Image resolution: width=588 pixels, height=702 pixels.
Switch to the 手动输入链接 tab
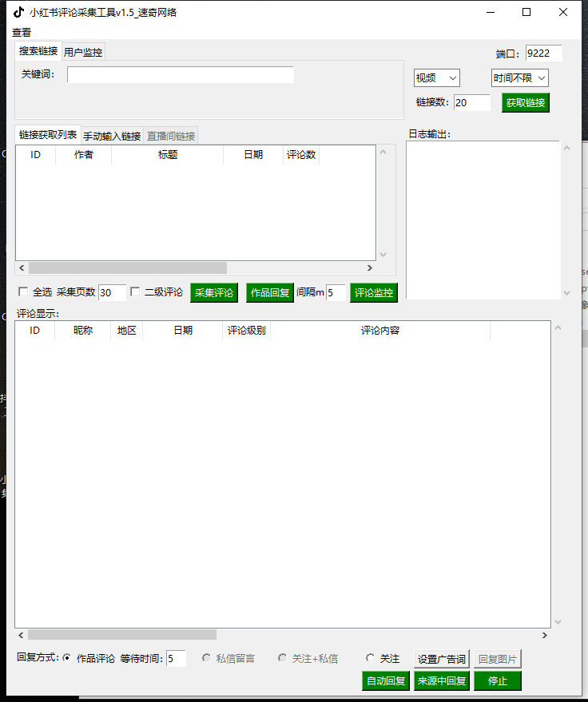(x=112, y=137)
